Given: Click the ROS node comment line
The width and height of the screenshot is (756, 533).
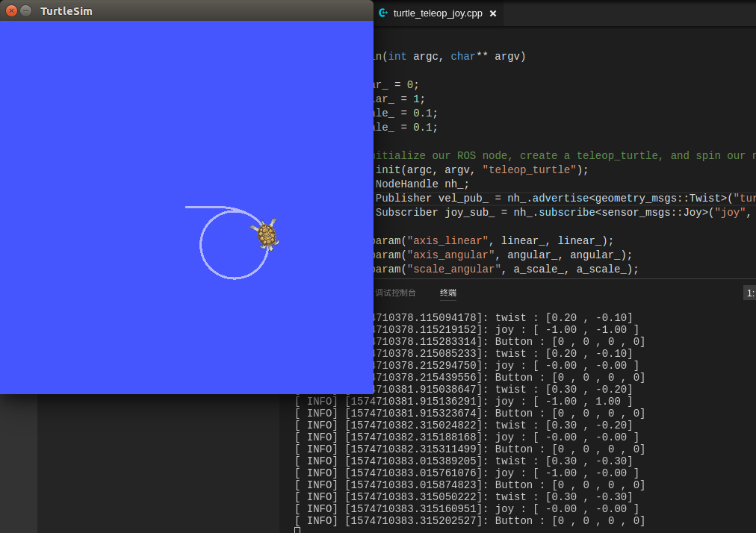Looking at the screenshot, I should 564,156.
